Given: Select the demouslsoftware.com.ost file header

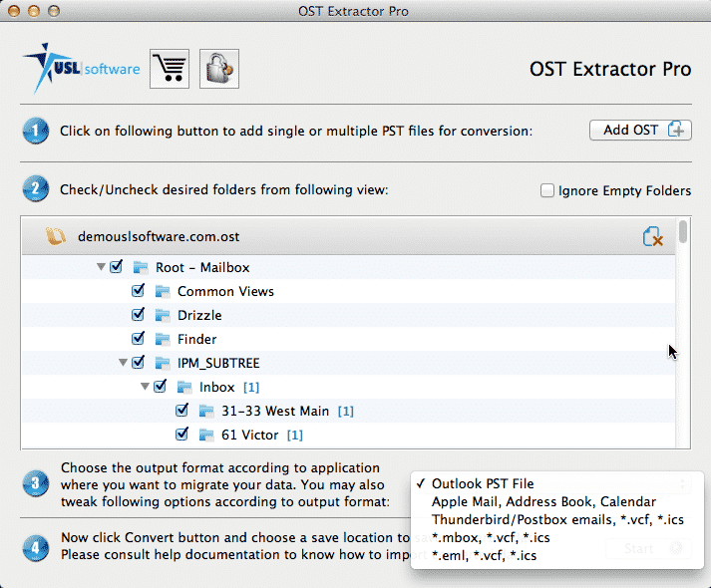Looking at the screenshot, I should point(348,236).
